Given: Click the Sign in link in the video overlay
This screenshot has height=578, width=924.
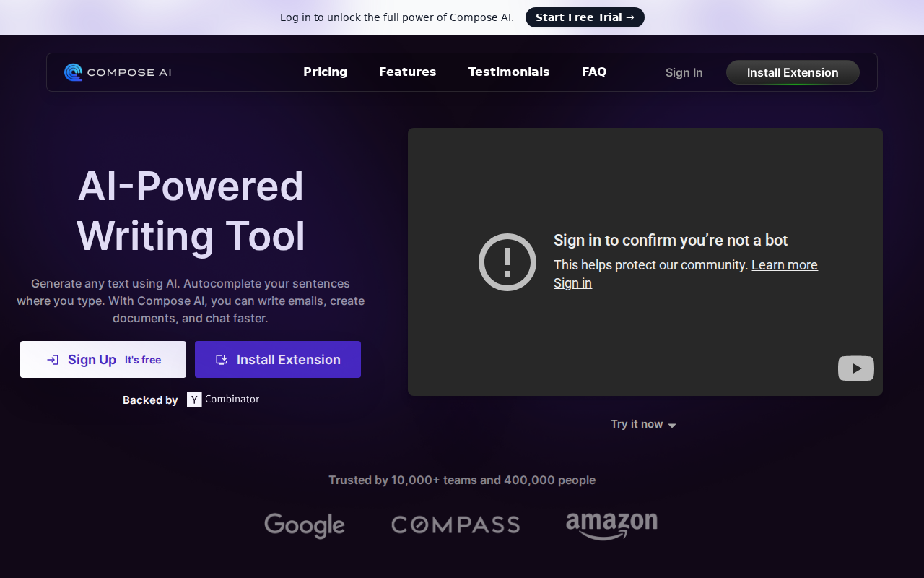Looking at the screenshot, I should coord(572,282).
